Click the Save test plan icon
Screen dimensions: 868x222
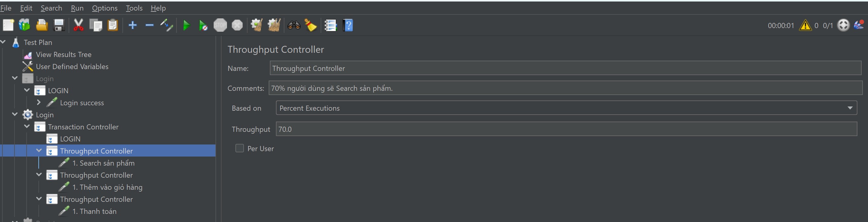point(59,25)
